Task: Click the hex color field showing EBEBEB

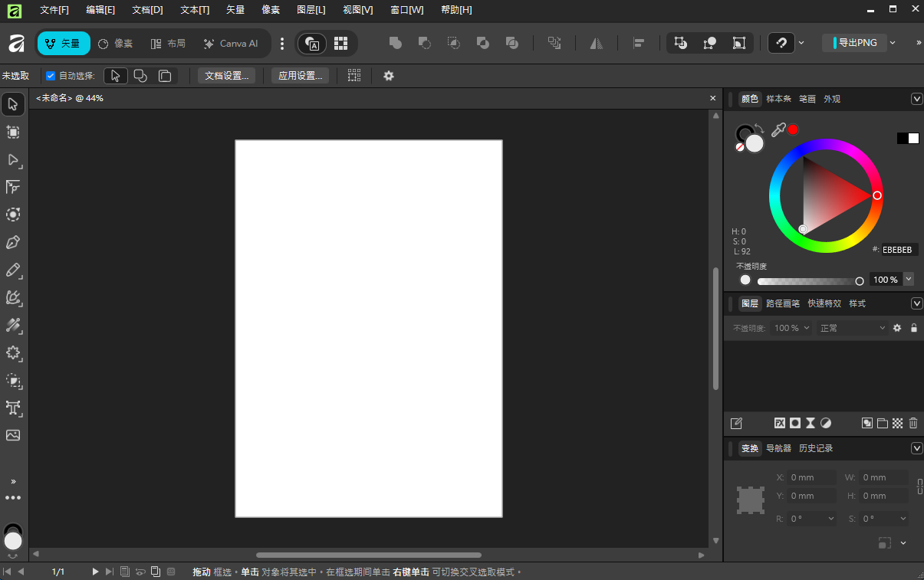Action: 899,250
